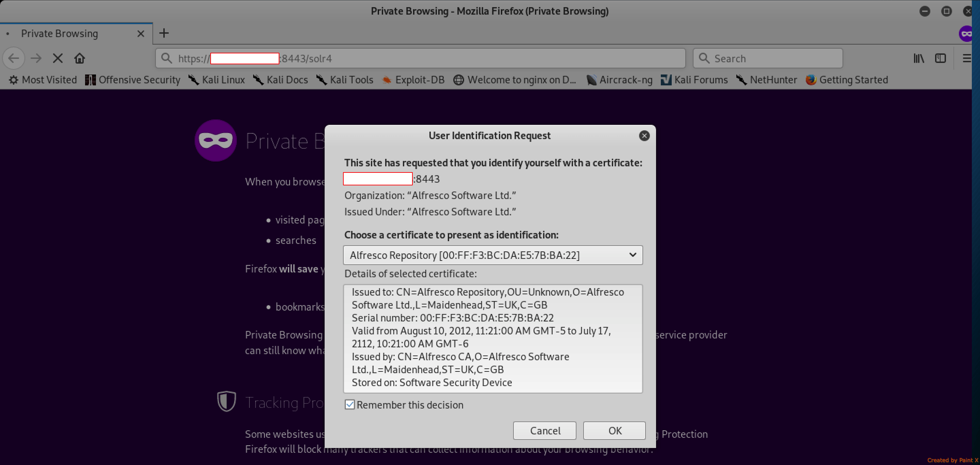
Task: Select the Private Browsing tab
Action: click(60, 33)
